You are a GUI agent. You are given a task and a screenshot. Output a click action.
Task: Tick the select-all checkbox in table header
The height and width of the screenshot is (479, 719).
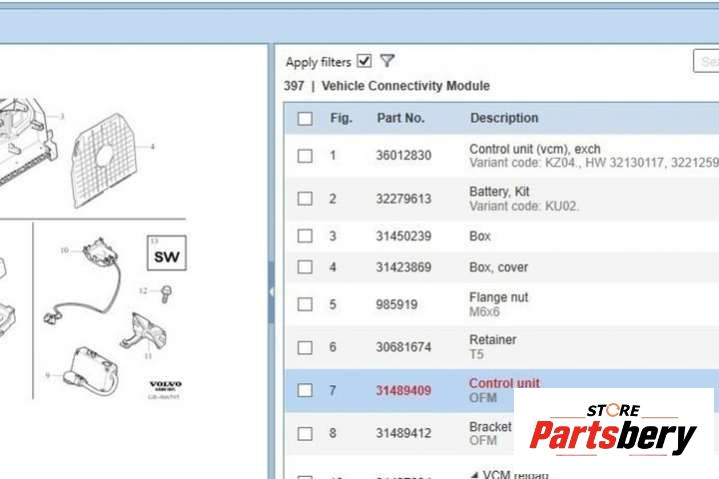pos(305,119)
